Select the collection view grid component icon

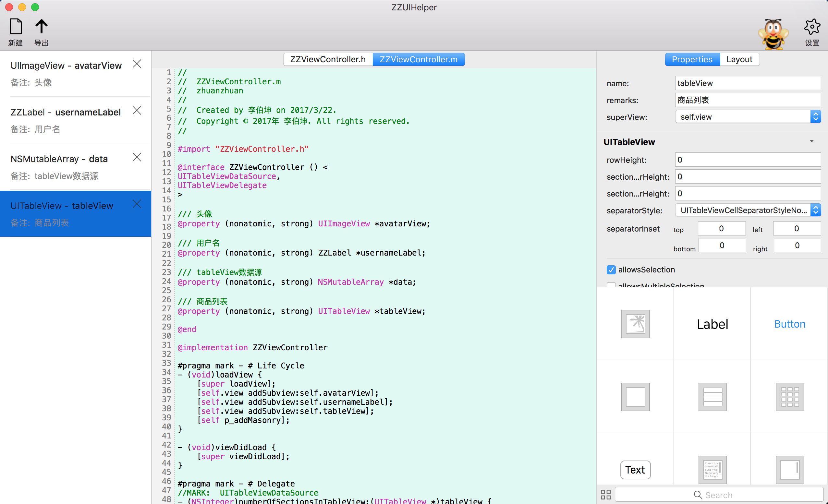790,397
